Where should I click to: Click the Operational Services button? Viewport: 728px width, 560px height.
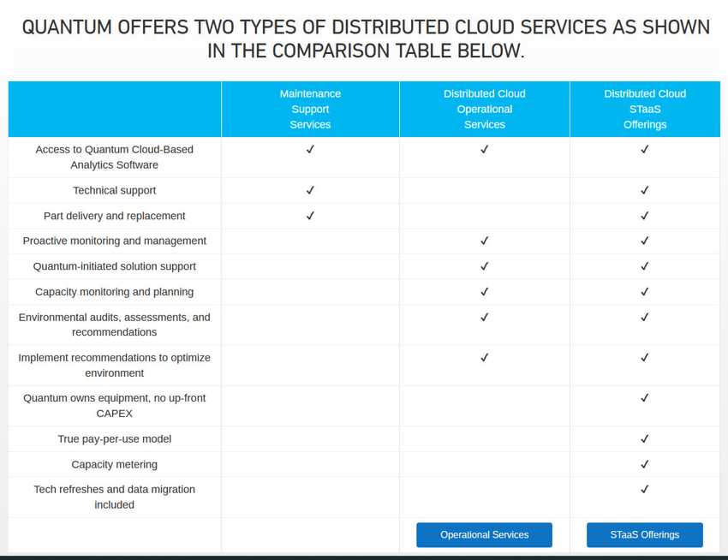tap(484, 535)
